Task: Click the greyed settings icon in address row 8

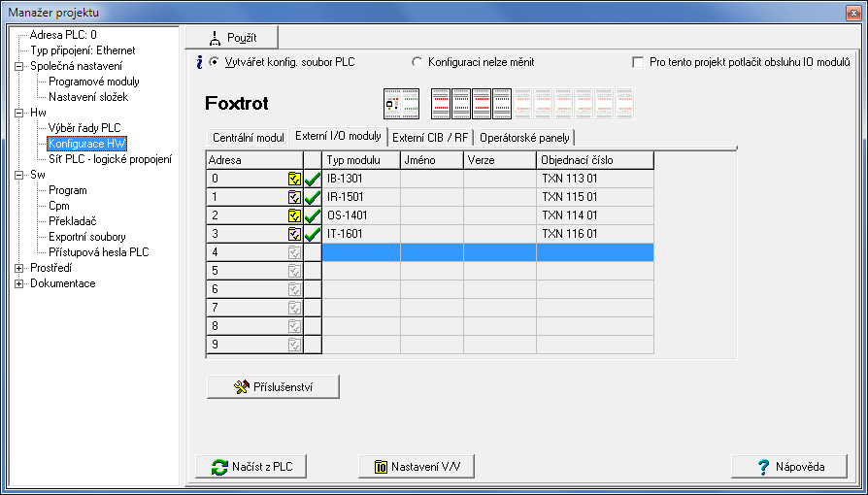Action: [294, 326]
